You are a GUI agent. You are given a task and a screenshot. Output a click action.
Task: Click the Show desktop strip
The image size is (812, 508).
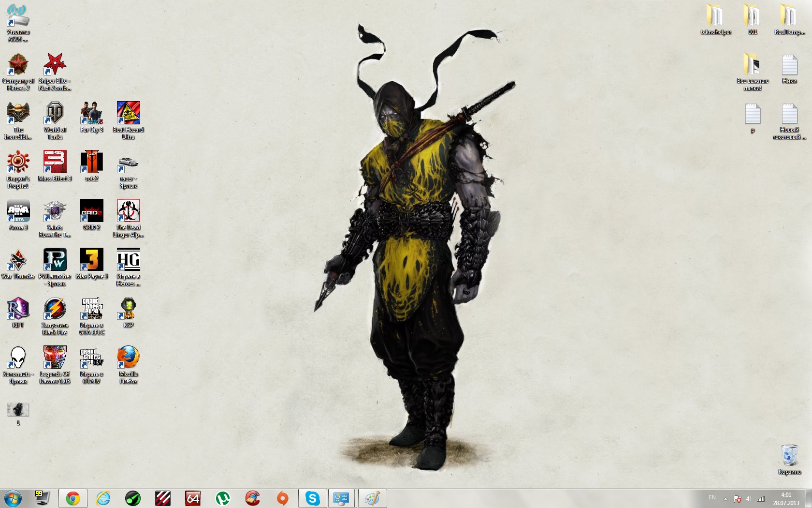(x=808, y=498)
